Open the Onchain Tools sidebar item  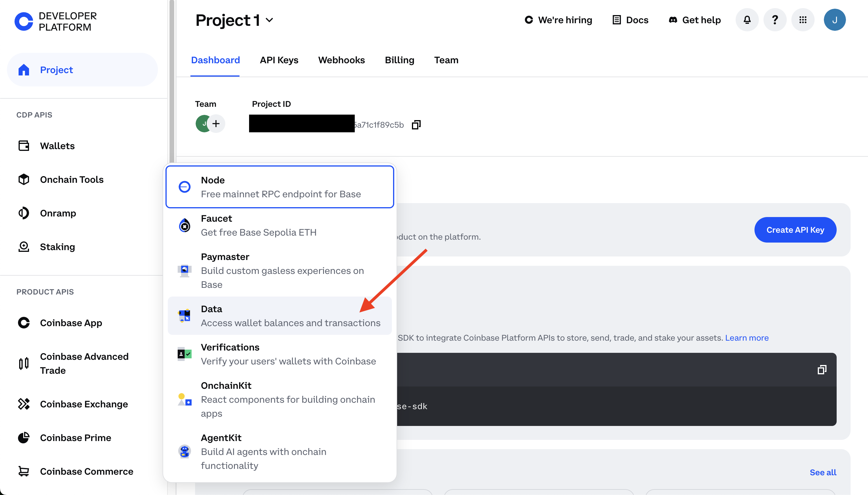point(82,180)
